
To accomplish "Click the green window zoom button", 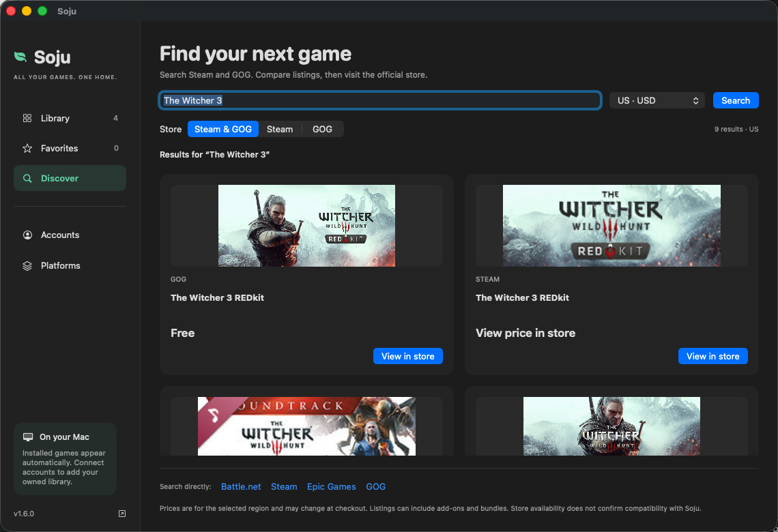I will [x=43, y=11].
